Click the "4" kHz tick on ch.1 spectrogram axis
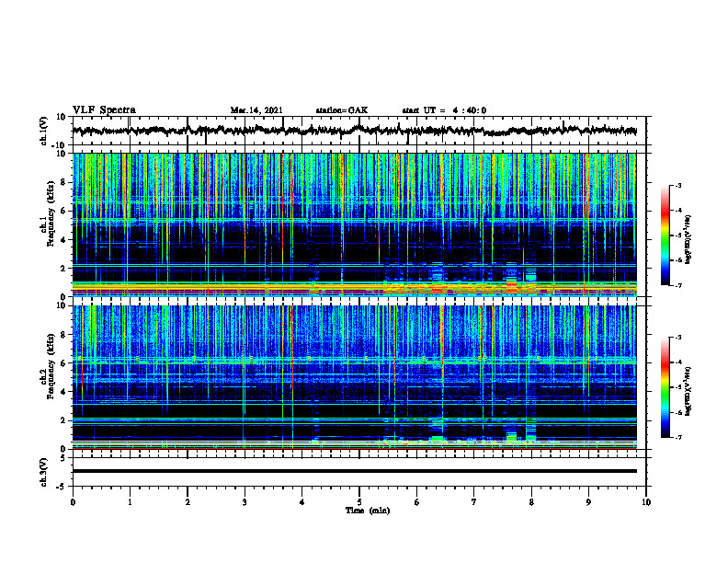 (64, 239)
